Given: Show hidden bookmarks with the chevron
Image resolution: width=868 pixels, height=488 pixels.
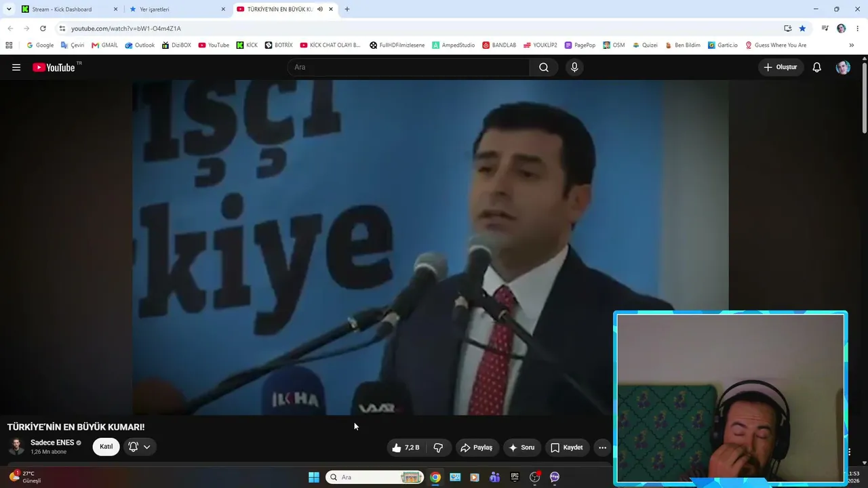Looking at the screenshot, I should click(x=852, y=45).
